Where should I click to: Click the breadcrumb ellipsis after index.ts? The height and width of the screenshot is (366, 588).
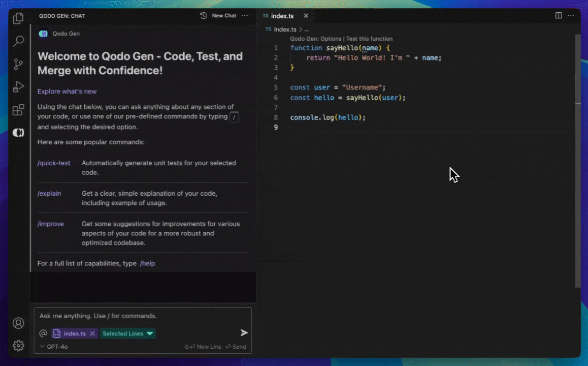click(x=306, y=29)
